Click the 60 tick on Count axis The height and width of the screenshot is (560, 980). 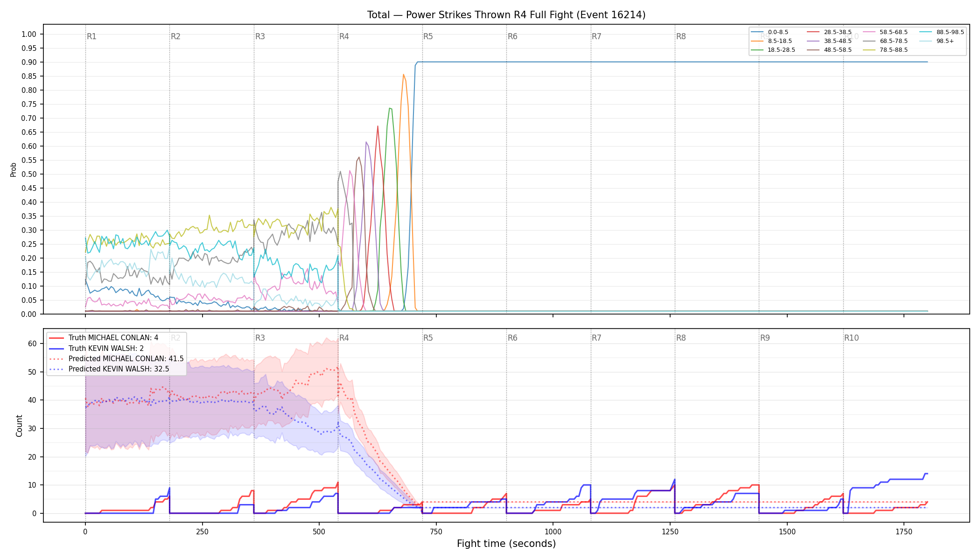point(32,343)
